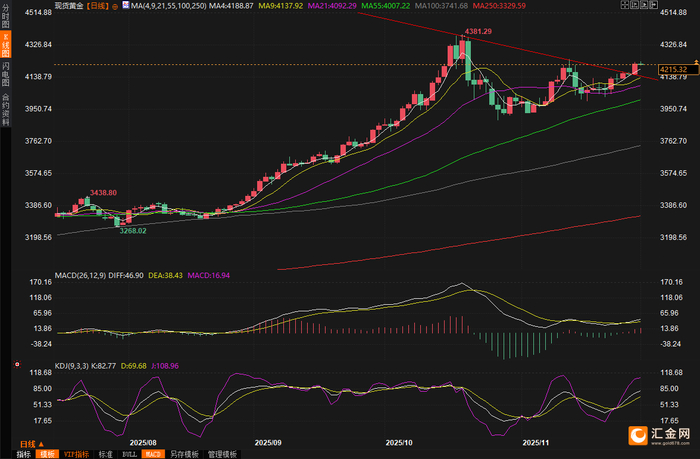700x459 pixels.
Task: Open the 日线 period selector dropdown
Action: pos(32,444)
